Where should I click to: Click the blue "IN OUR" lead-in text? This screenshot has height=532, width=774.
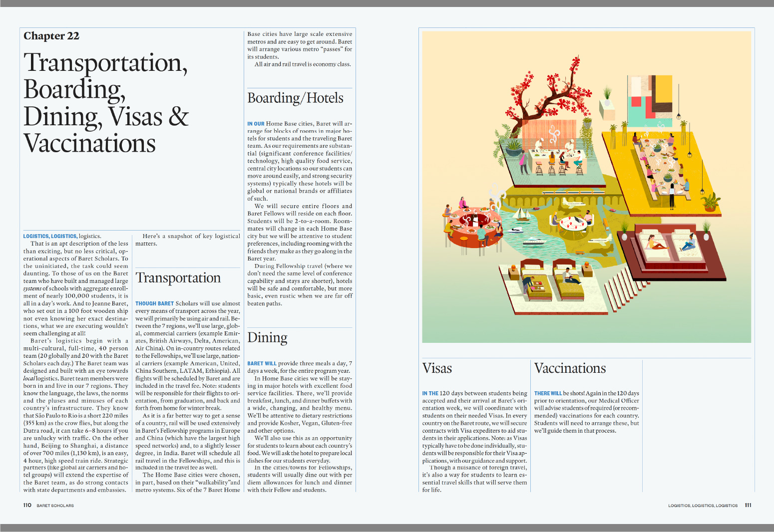pyautogui.click(x=256, y=124)
